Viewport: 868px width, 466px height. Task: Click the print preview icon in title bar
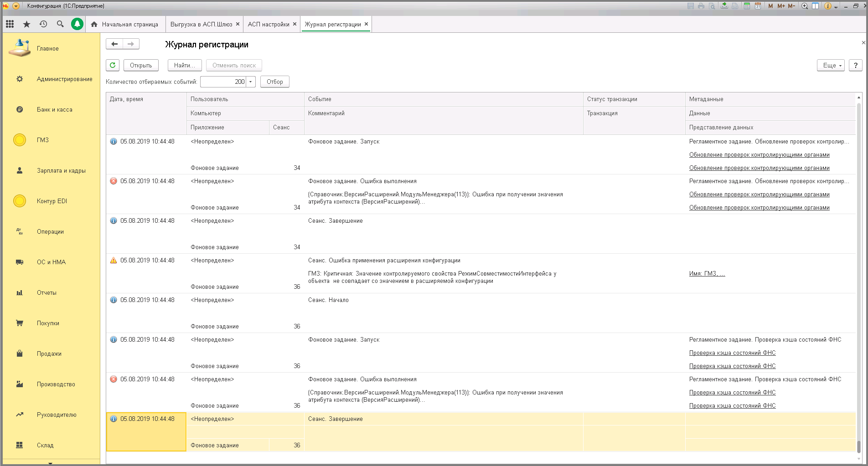[712, 6]
